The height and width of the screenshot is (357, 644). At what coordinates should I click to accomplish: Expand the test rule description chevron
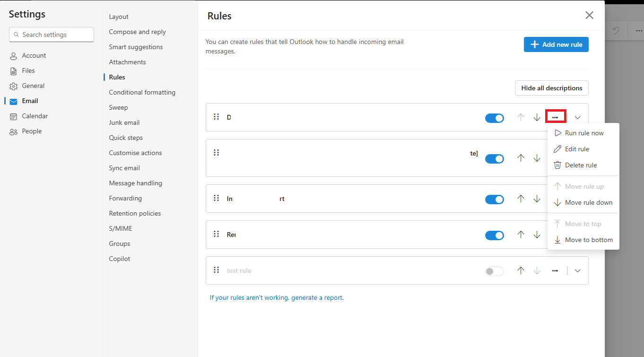click(577, 270)
